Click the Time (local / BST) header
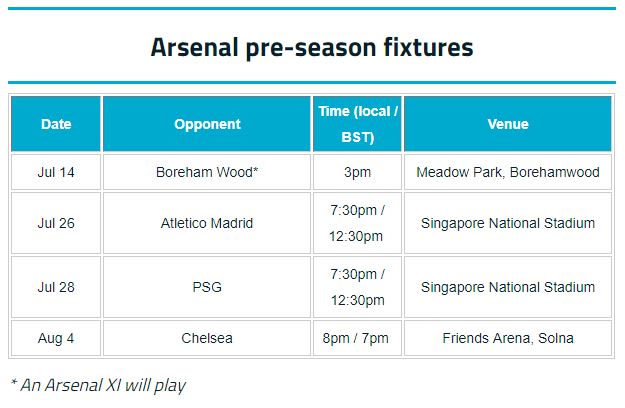Image resolution: width=625 pixels, height=408 pixels. coord(358,124)
